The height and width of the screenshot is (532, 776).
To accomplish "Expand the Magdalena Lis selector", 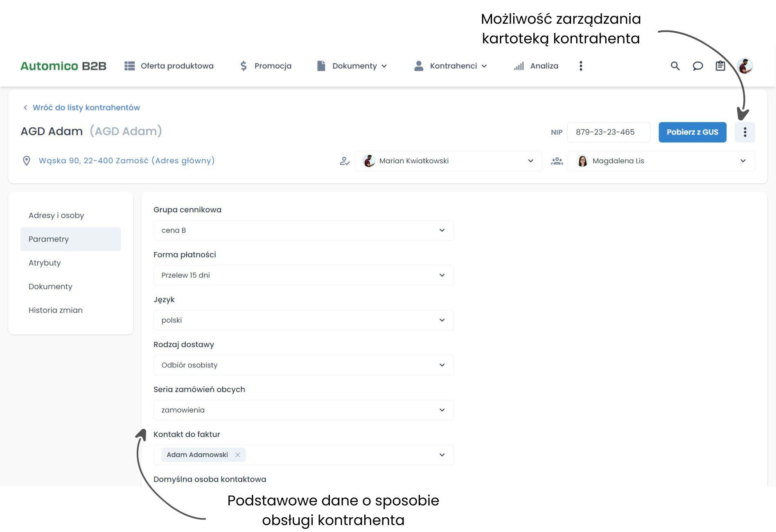I will [661, 161].
